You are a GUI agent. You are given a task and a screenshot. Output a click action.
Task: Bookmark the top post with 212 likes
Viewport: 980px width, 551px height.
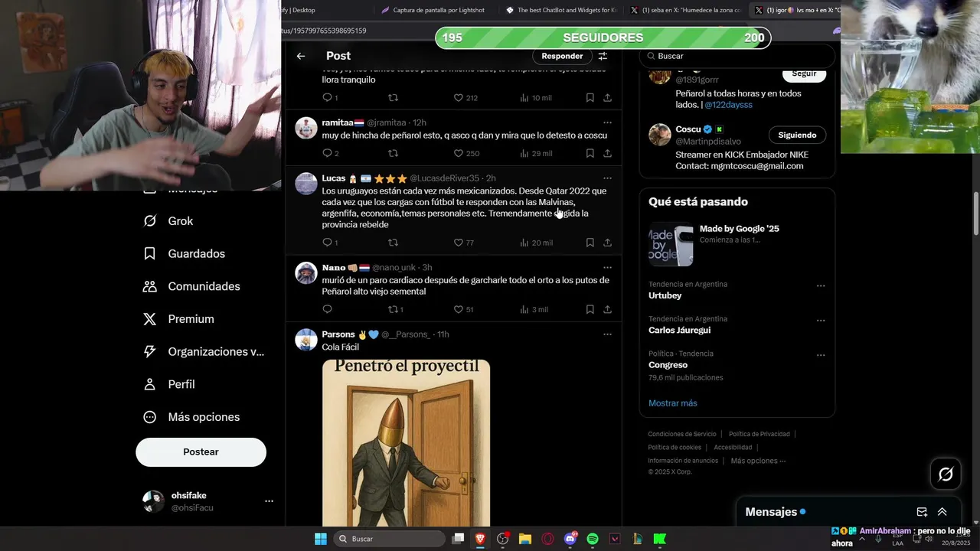tap(590, 98)
